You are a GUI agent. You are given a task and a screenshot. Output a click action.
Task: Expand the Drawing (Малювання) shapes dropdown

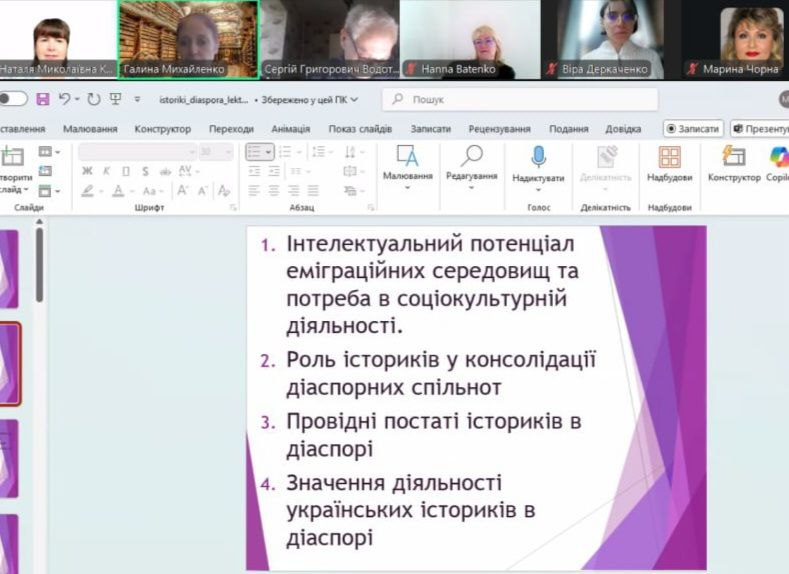coord(407,186)
